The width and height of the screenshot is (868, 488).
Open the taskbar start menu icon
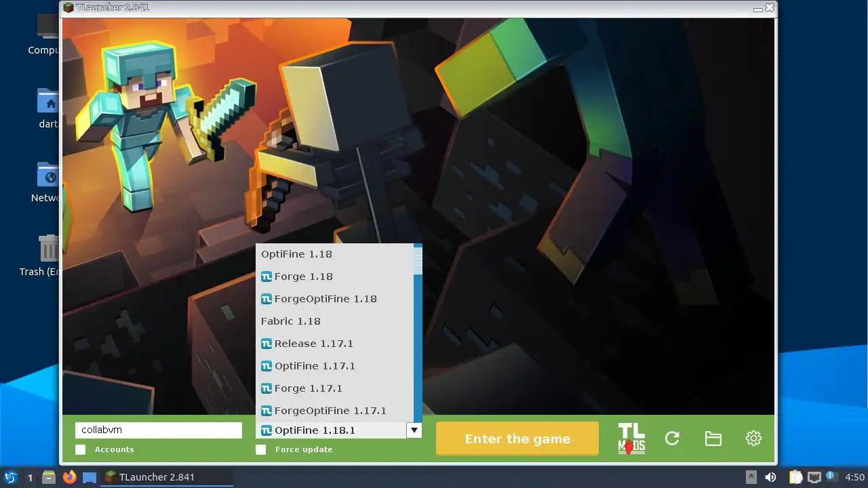point(10,477)
